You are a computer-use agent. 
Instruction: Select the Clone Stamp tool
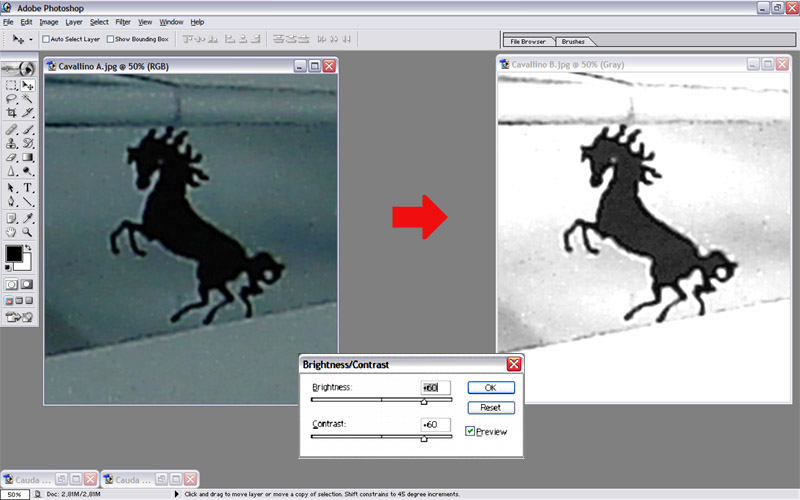tap(11, 143)
